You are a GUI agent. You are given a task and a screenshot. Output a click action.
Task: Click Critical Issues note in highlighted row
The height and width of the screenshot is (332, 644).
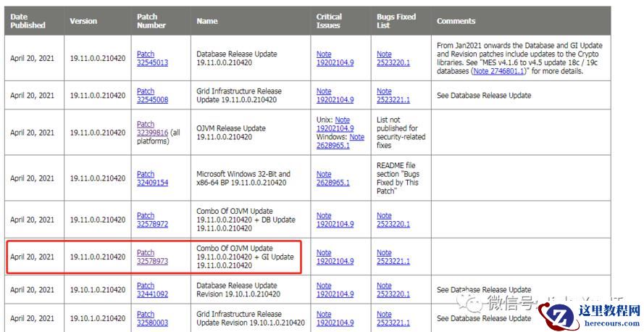point(335,257)
